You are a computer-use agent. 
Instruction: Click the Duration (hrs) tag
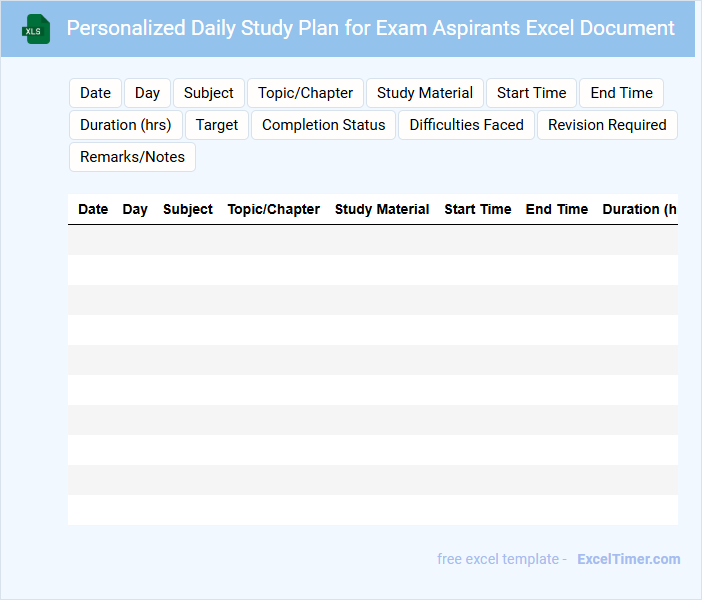(126, 125)
